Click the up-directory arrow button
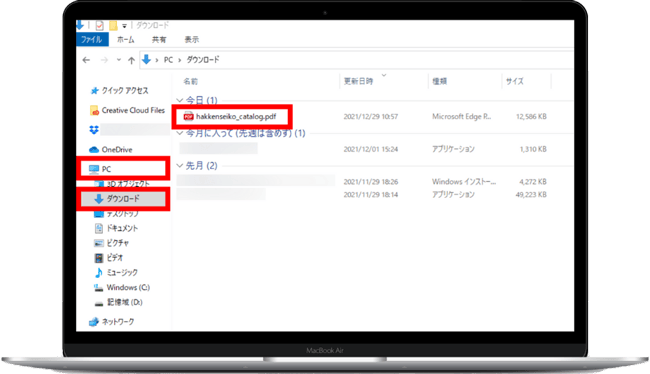Image resolution: width=650 pixels, height=374 pixels. [131, 61]
